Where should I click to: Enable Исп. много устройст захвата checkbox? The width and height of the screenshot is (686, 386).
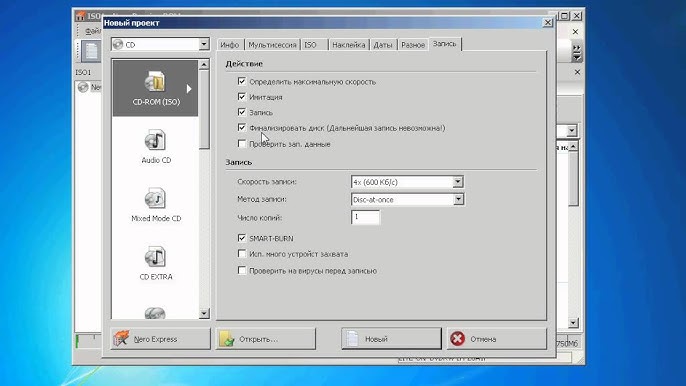[242, 253]
